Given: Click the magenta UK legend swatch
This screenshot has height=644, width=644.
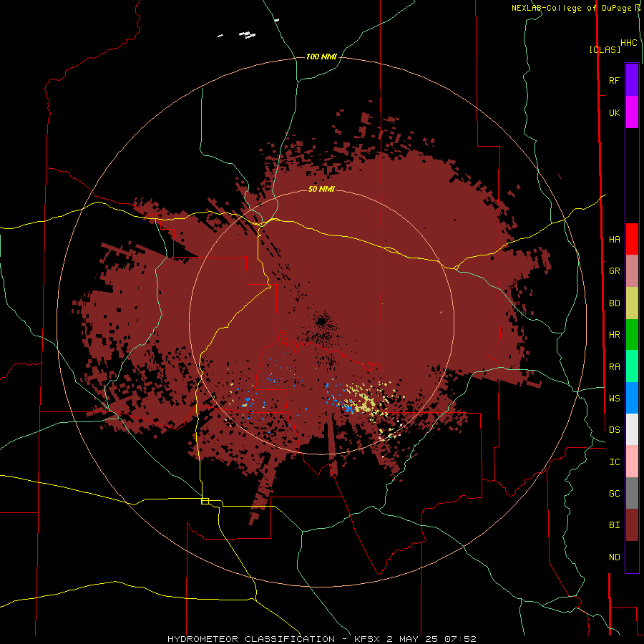Looking at the screenshot, I should pyautogui.click(x=632, y=112).
